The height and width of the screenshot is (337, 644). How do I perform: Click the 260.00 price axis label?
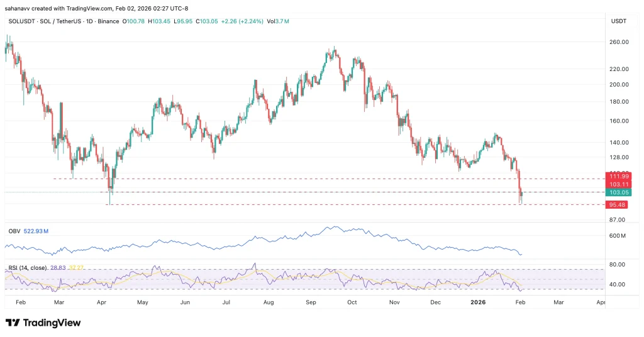coord(619,42)
